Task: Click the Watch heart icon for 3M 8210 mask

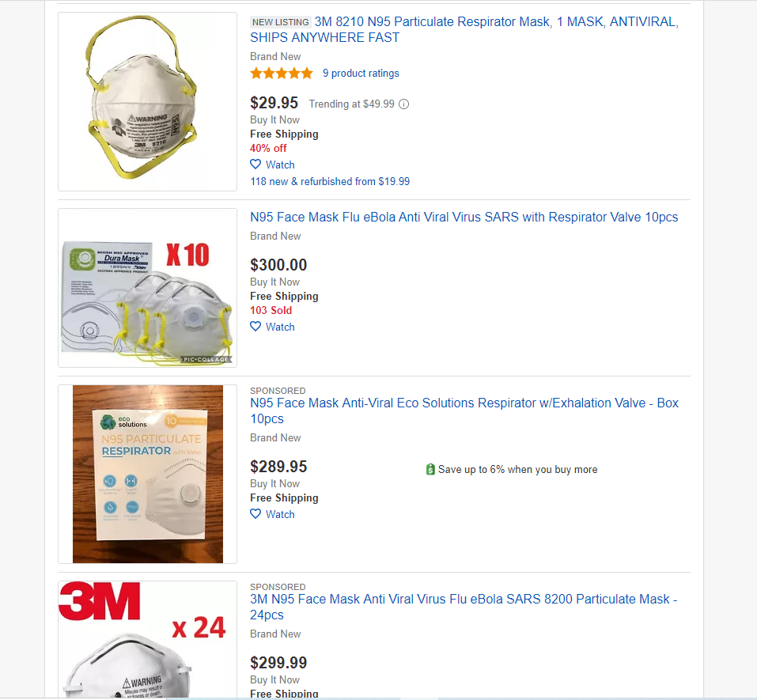Action: coord(255,165)
